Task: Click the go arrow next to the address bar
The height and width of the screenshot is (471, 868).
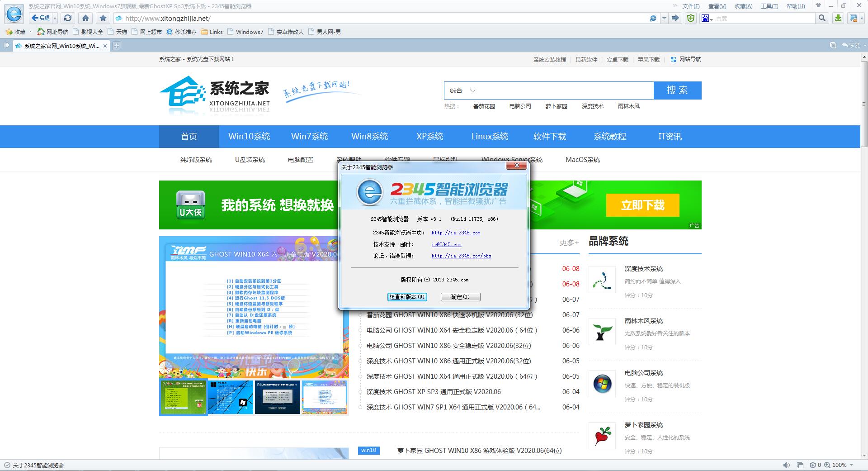Action: pyautogui.click(x=675, y=18)
